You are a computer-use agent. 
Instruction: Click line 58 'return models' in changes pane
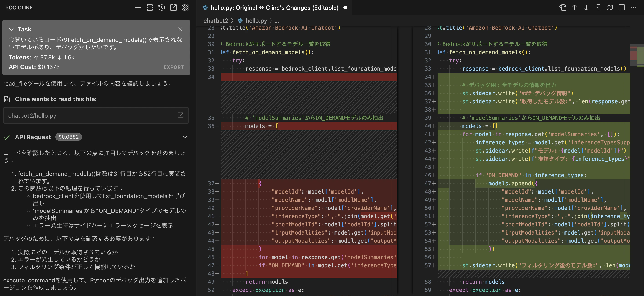click(483, 282)
